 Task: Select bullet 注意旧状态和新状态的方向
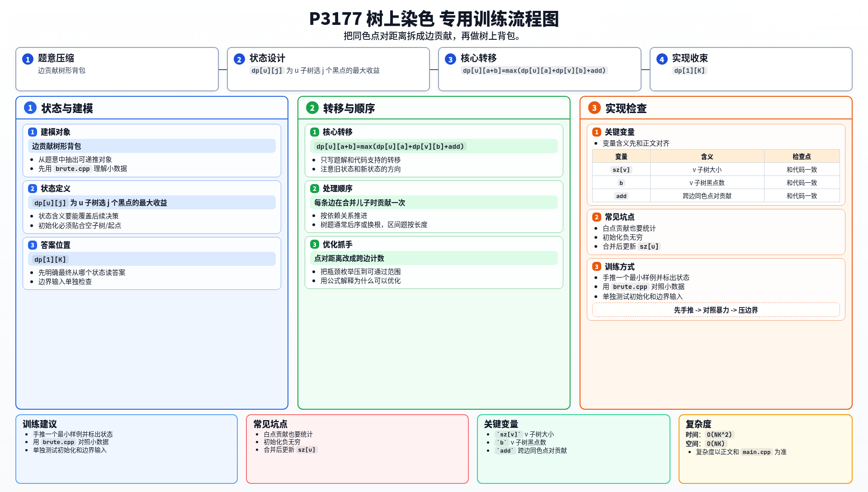361,169
